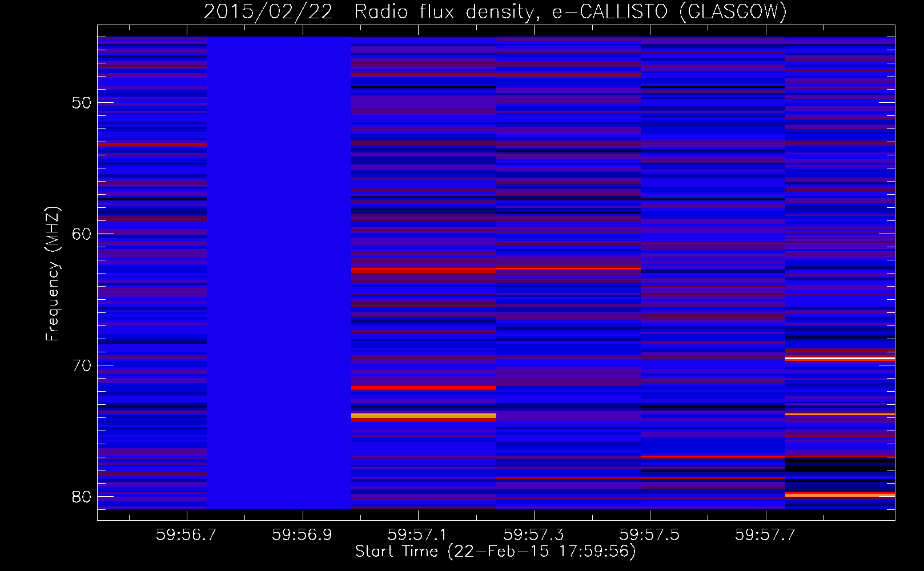Click the '59:57.1' time tick label
Viewport: 924px width, 571px height.
tap(418, 535)
